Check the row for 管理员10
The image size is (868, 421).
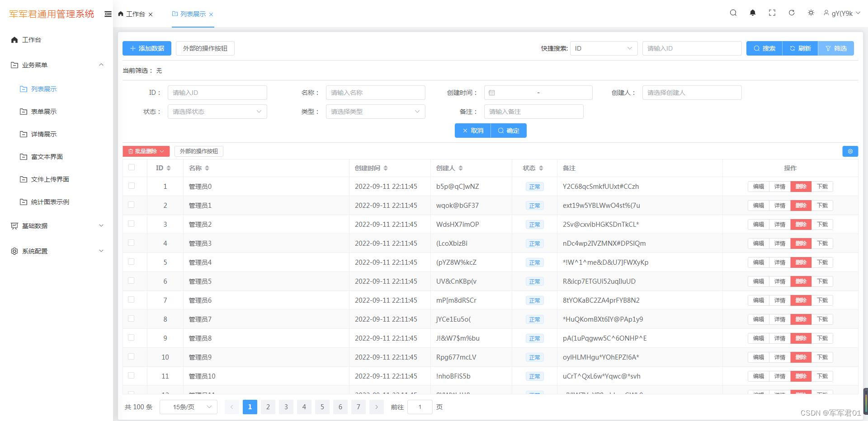point(132,375)
